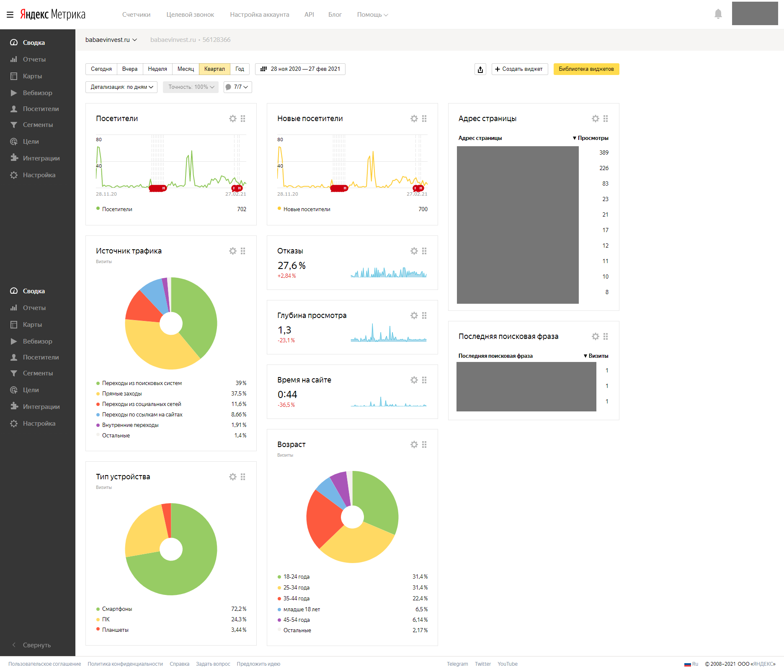Click the drag handle of Адрес страницы widget
784x672 pixels.
coord(606,119)
